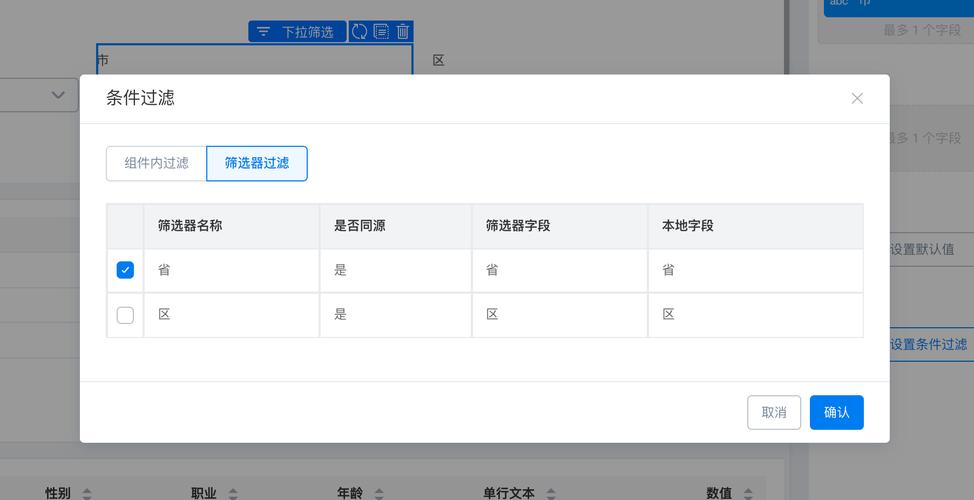Viewport: 974px width, 500px height.
Task: Click the 市 dropdown filter field
Action: click(254, 60)
